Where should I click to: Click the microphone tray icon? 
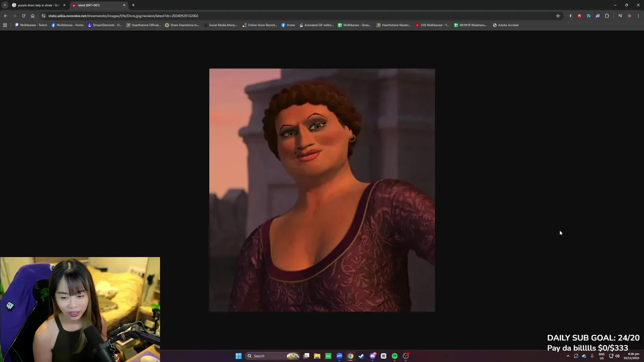[x=592, y=356]
